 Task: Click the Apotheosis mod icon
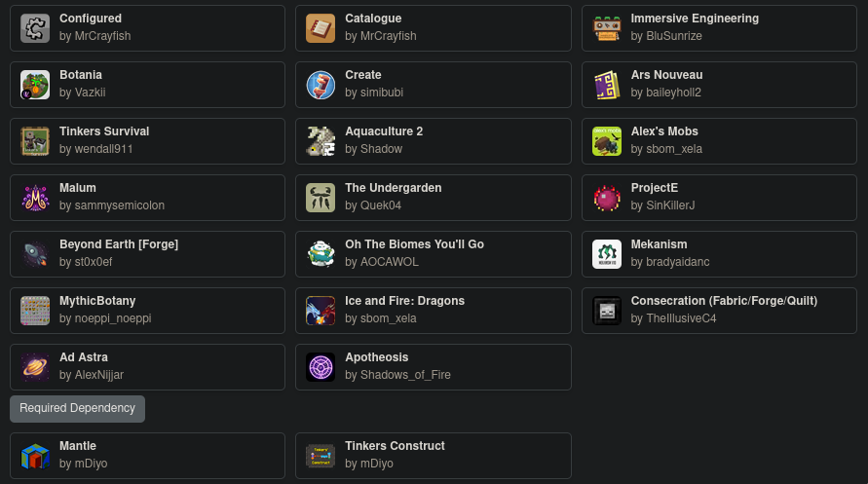(x=321, y=367)
